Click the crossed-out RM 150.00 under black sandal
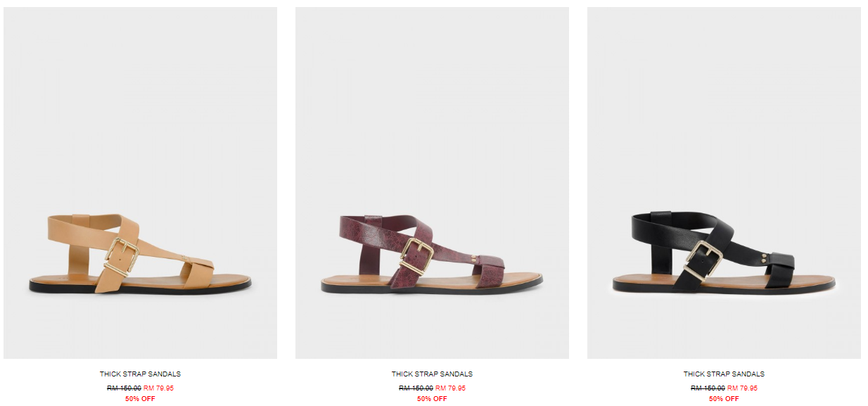The height and width of the screenshot is (406, 868). click(x=708, y=388)
